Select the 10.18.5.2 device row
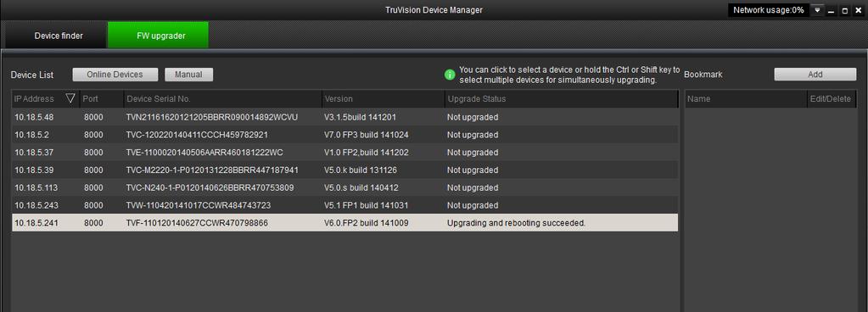The image size is (868, 312). pos(344,135)
